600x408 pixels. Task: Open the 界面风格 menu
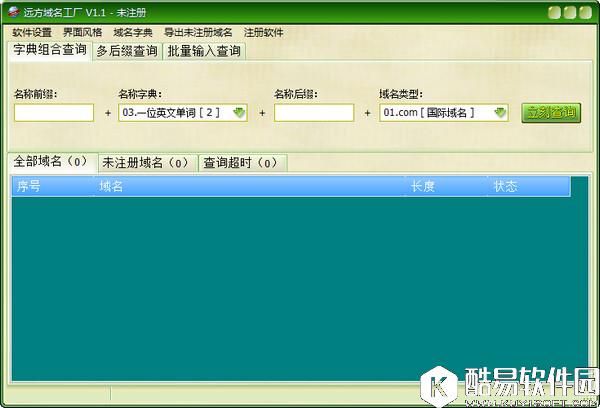[x=83, y=33]
